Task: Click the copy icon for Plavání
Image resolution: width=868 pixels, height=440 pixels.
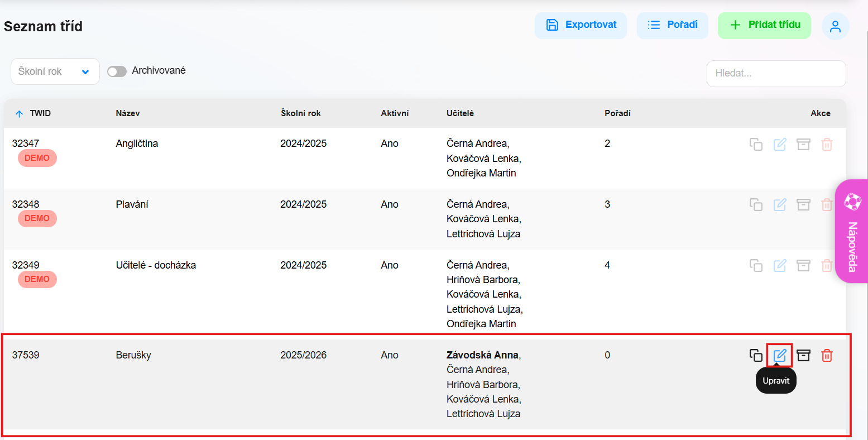Action: point(756,205)
